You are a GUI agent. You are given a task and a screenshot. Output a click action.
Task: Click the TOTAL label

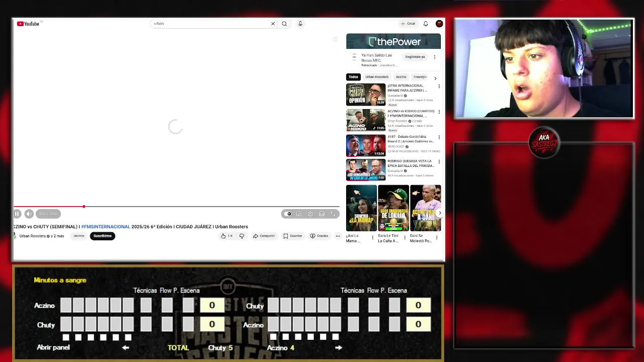point(178,347)
